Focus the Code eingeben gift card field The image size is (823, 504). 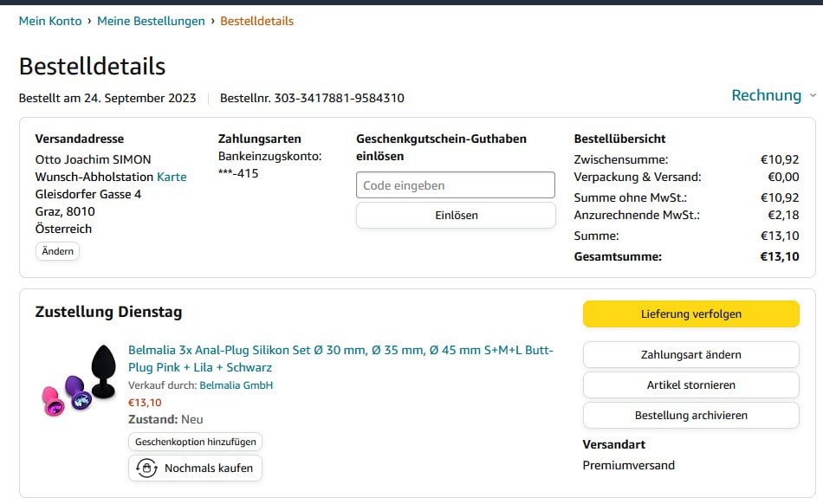[x=456, y=185]
